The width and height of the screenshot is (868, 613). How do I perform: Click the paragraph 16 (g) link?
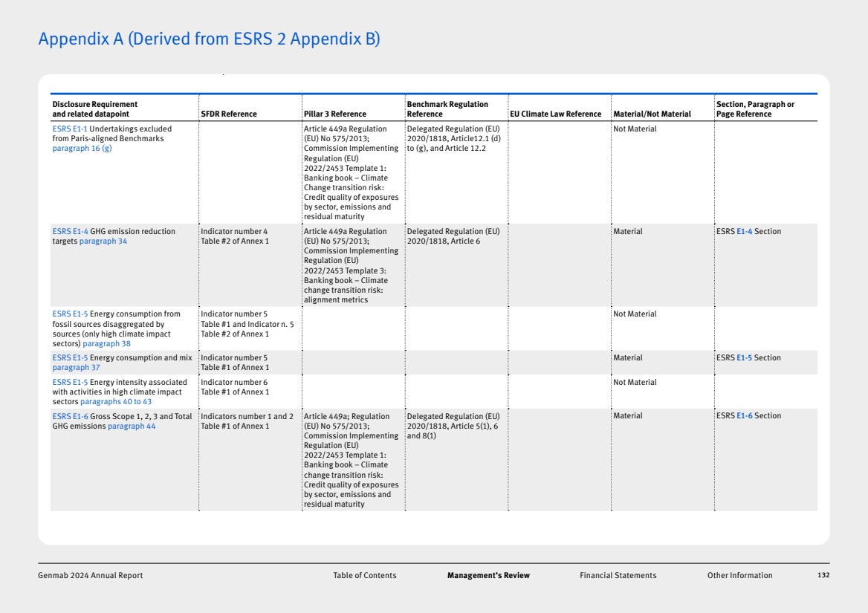82,149
